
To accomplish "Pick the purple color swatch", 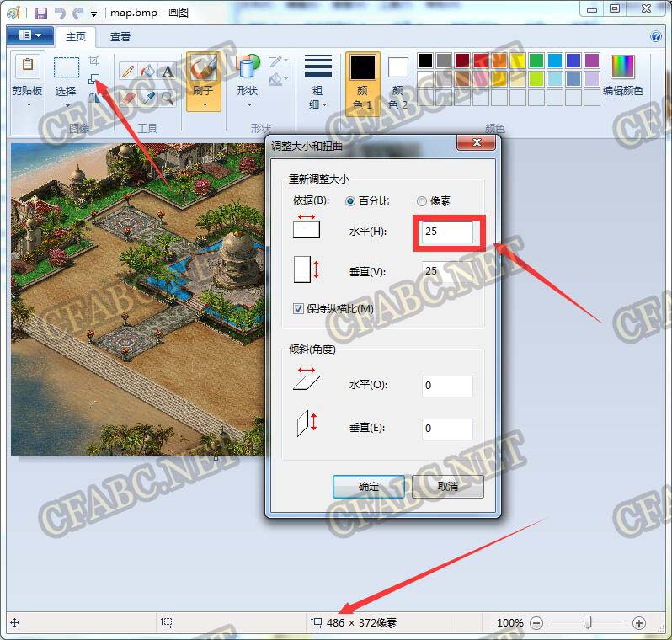I will click(592, 61).
